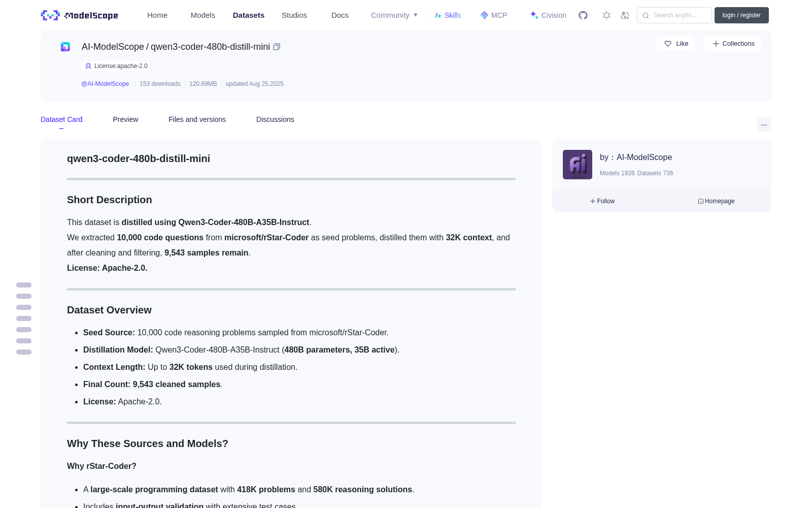Click the Distillation Model bullet item
Screen dimensions: 812x508
point(241,350)
